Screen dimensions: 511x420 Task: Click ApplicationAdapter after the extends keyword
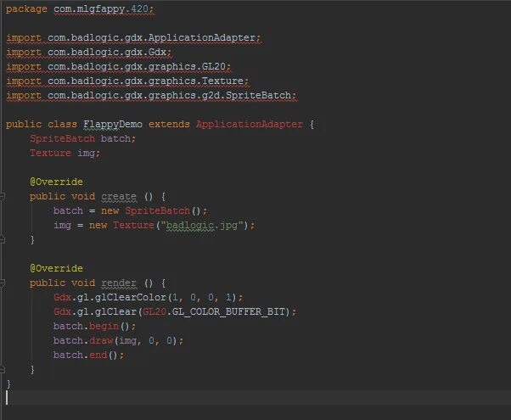click(250, 124)
